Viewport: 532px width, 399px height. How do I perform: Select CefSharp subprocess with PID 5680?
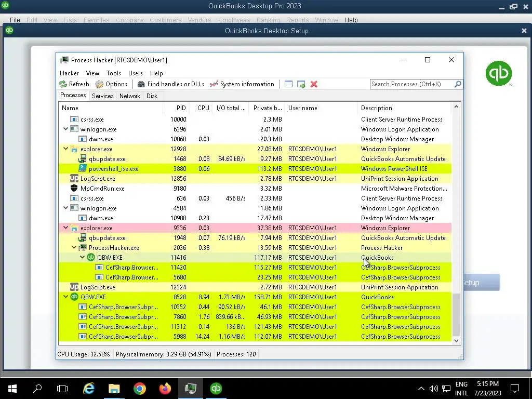(255, 277)
